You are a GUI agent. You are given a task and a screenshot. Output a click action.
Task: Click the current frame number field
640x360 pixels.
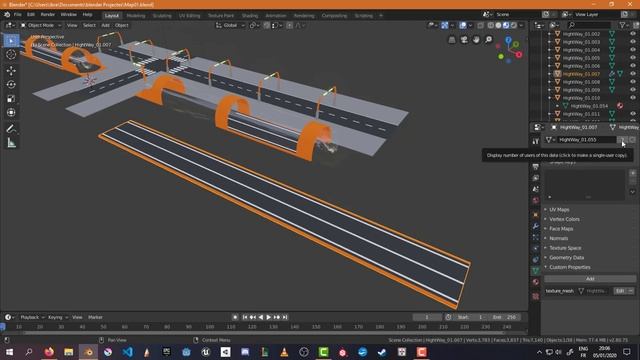click(x=427, y=317)
